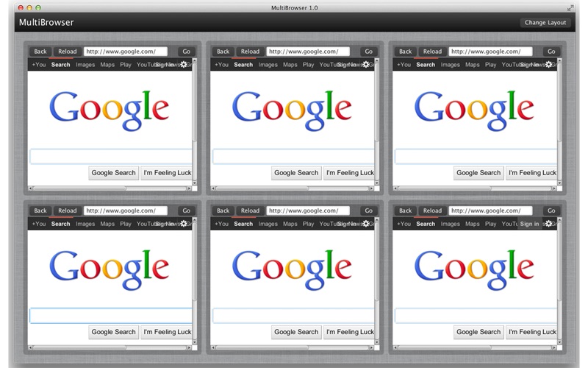Viewport: 588px width, 368px height.
Task: Click the Google logo in the bottom-right pane
Action: pyautogui.click(x=474, y=269)
